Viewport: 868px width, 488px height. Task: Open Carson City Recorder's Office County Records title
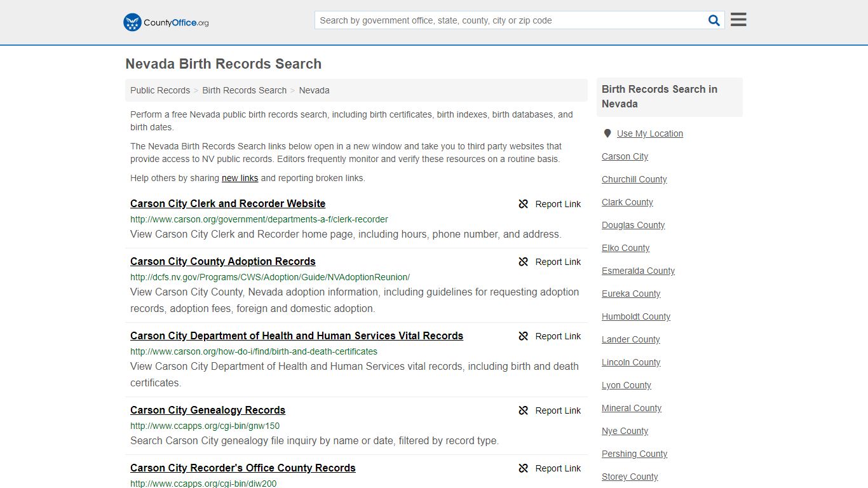pos(243,468)
